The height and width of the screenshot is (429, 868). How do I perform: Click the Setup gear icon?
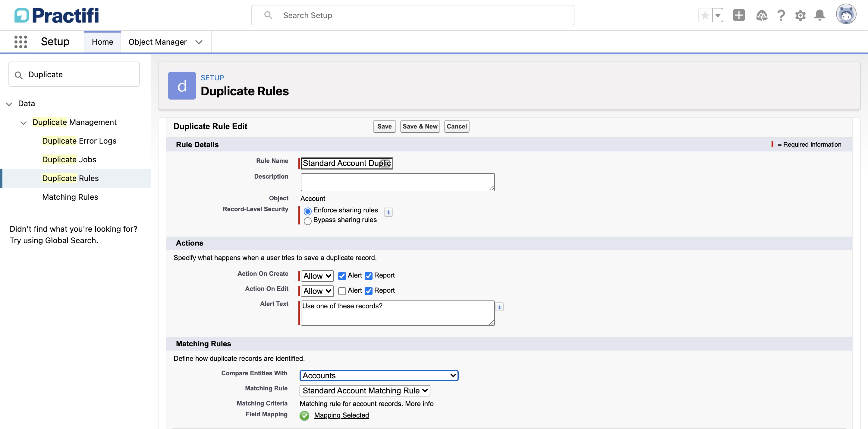[x=800, y=15]
